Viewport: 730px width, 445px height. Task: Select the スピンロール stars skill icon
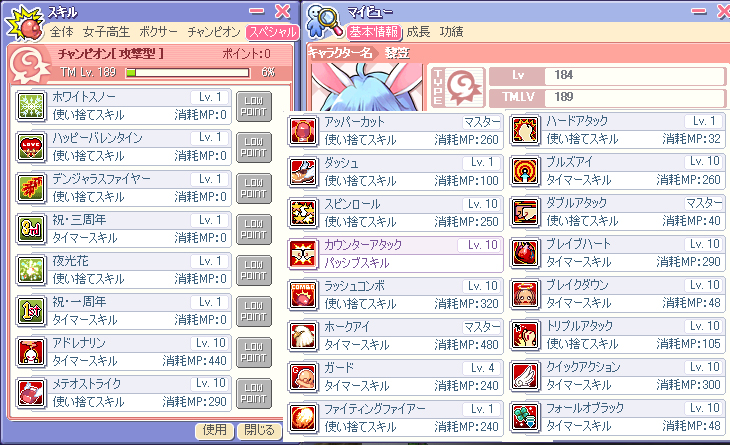303,213
